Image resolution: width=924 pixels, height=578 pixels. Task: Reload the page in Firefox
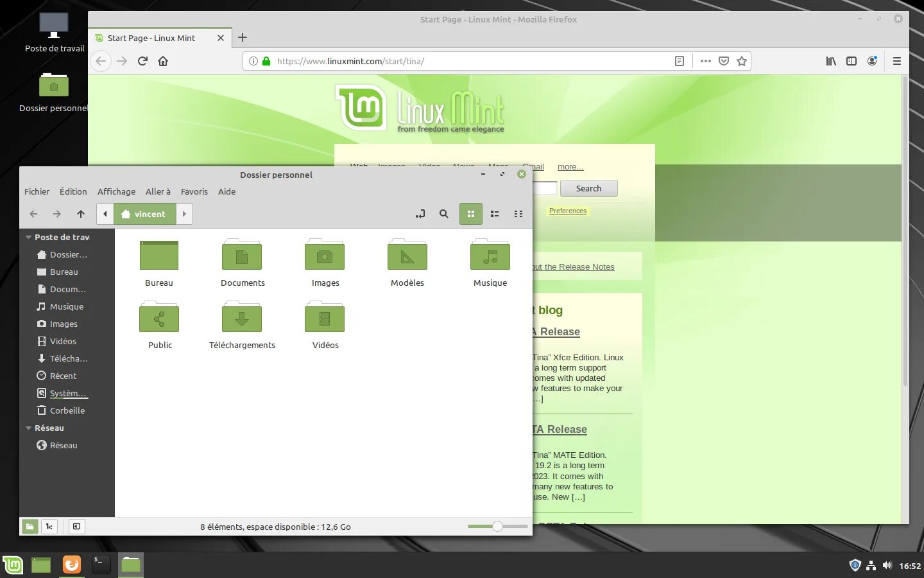pos(142,61)
